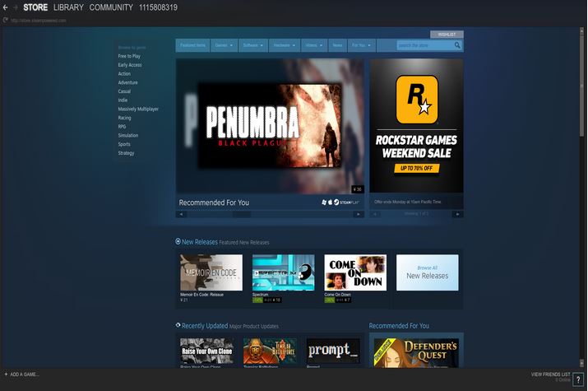The image size is (588, 391).
Task: Click the friends list help icon
Action: [578, 379]
